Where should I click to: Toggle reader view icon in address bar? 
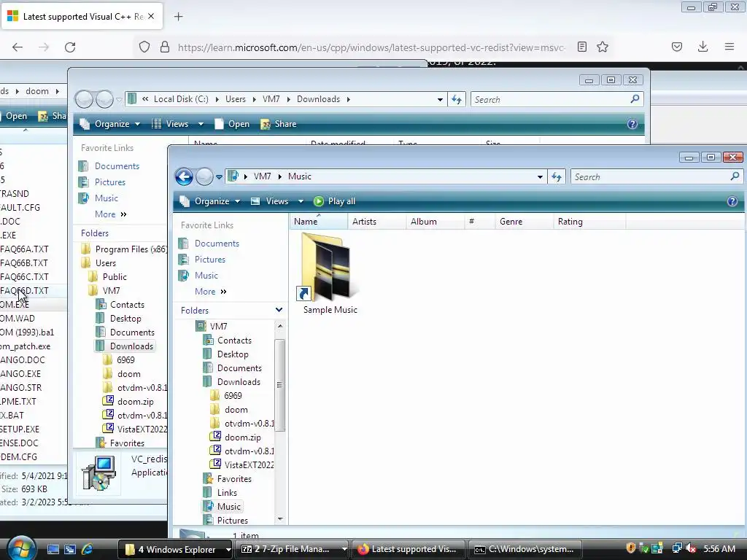581,47
